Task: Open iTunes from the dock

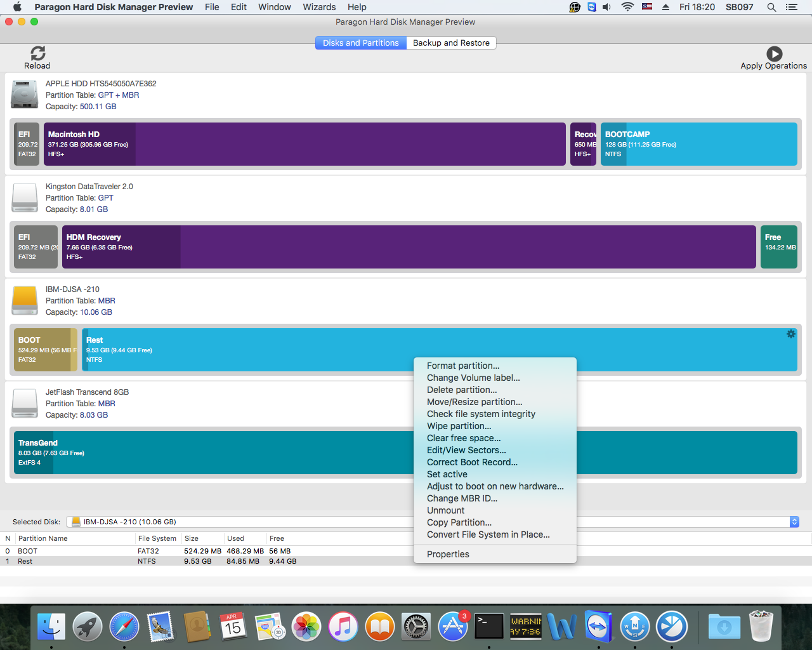Action: click(x=343, y=627)
